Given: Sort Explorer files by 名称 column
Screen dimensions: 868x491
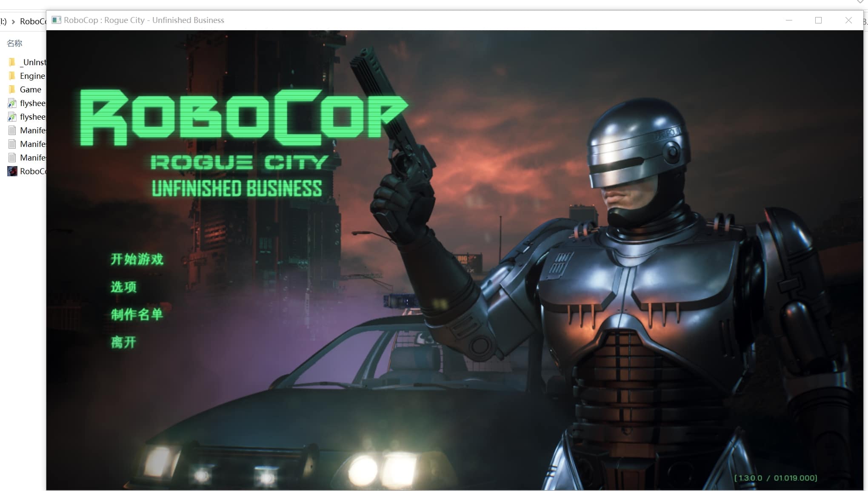Looking at the screenshot, I should (x=14, y=43).
